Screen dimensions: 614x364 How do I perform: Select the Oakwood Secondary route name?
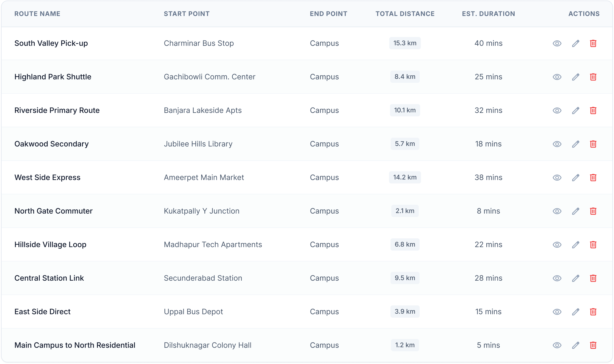click(51, 144)
